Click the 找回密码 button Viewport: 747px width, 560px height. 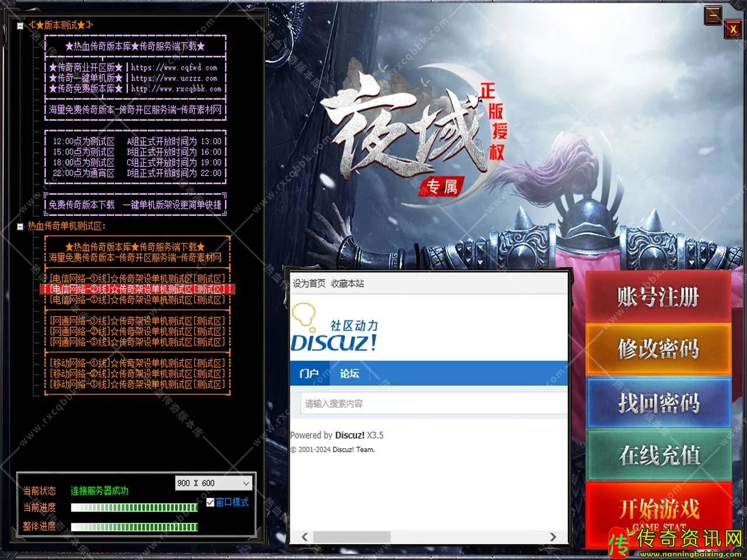tap(658, 402)
